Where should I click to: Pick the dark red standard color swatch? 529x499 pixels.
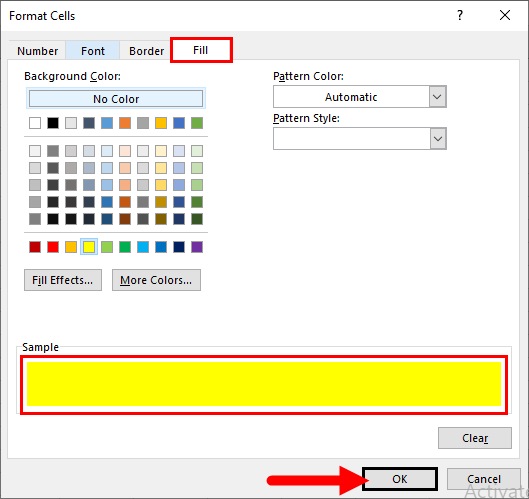click(x=35, y=247)
